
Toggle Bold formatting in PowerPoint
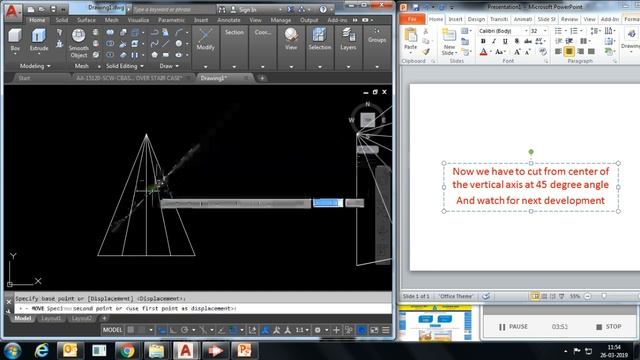[x=483, y=41]
